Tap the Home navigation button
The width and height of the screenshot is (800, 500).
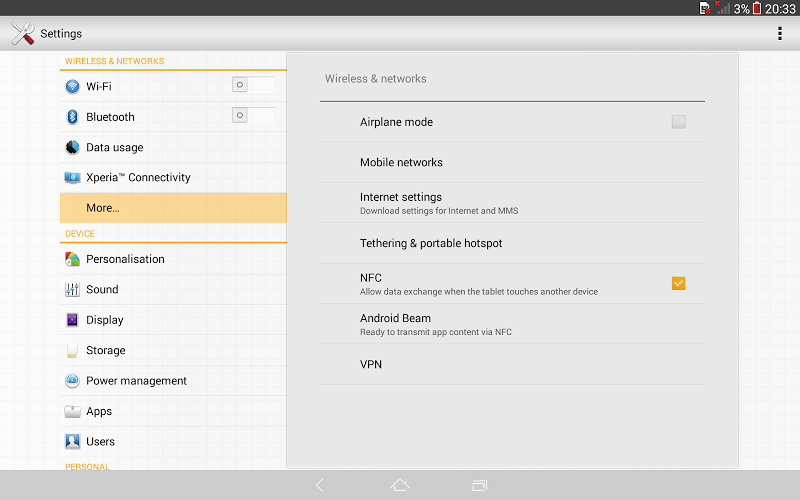pyautogui.click(x=400, y=485)
